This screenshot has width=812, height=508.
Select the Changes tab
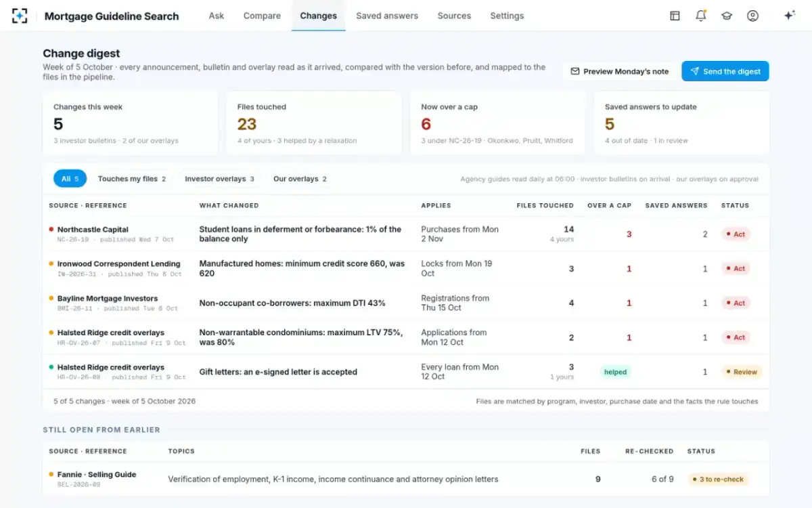(318, 16)
